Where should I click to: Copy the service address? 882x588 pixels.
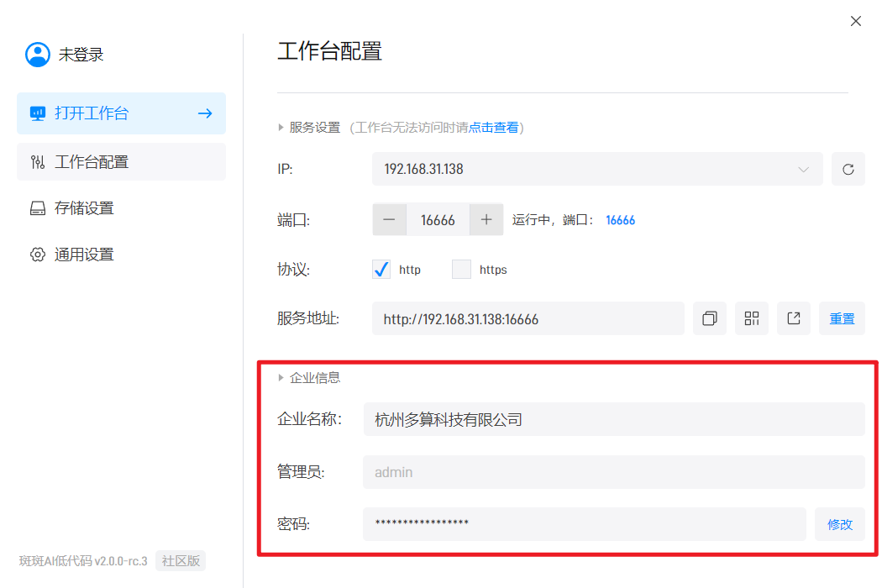pos(710,318)
